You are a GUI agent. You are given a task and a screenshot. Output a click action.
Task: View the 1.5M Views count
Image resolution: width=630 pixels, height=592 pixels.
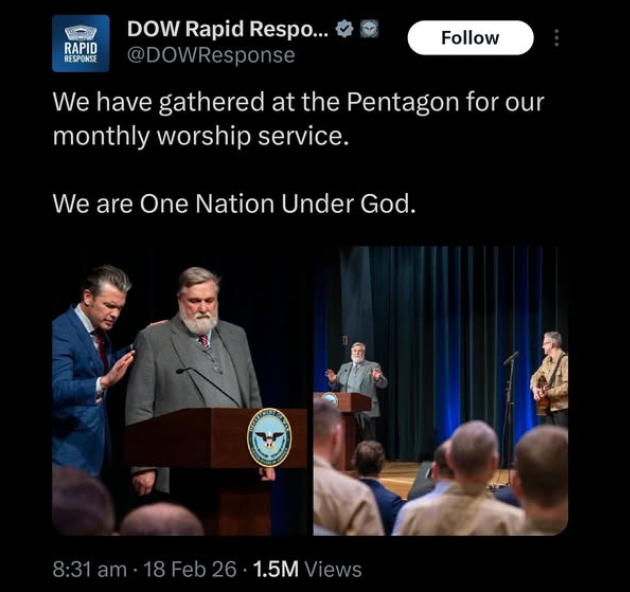(308, 569)
